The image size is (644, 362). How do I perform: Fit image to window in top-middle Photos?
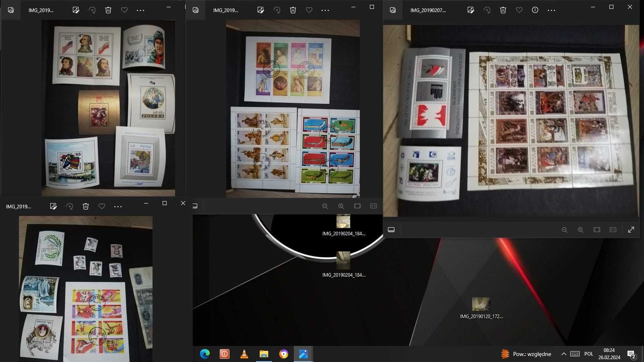357,206
